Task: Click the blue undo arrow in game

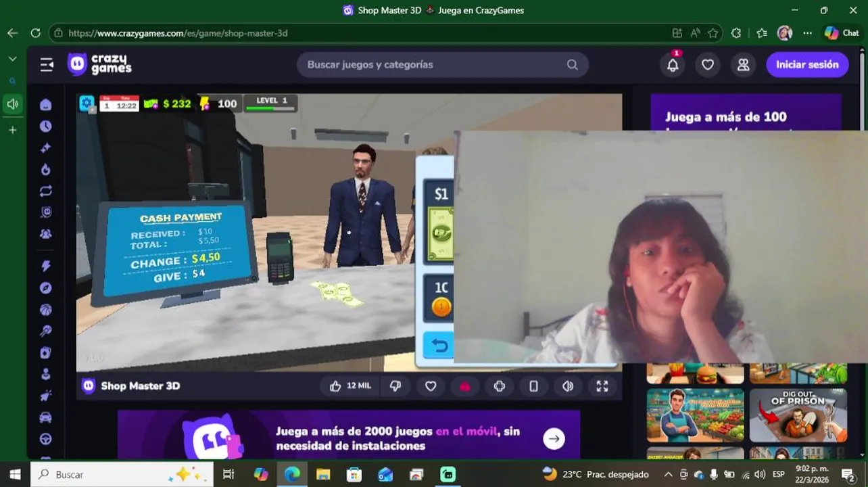Action: click(439, 346)
